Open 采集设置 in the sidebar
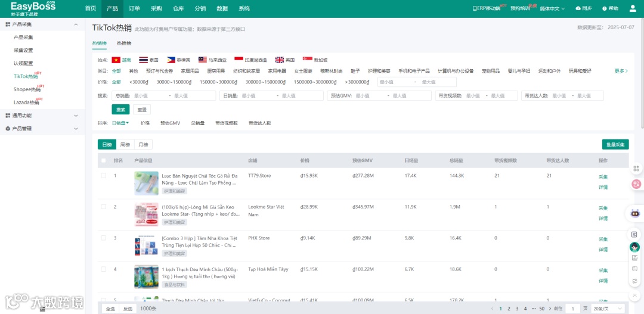 (23, 51)
